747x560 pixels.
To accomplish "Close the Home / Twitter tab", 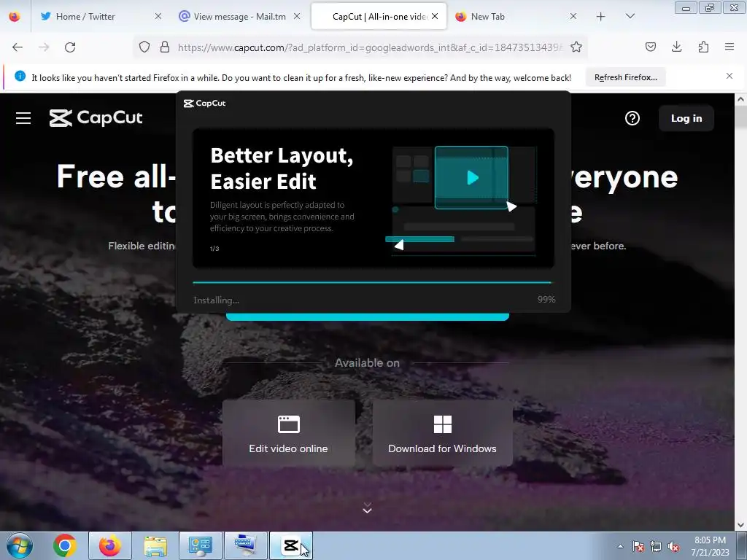I will click(x=158, y=17).
